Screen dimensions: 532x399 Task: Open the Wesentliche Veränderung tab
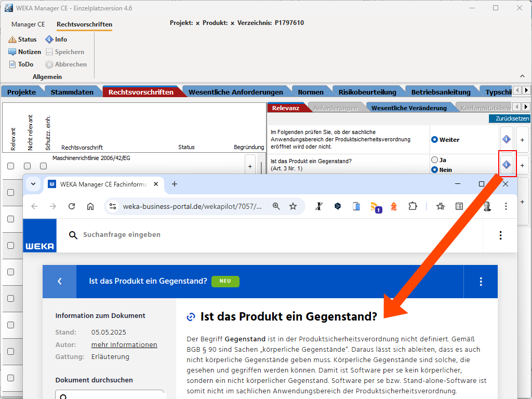[409, 108]
